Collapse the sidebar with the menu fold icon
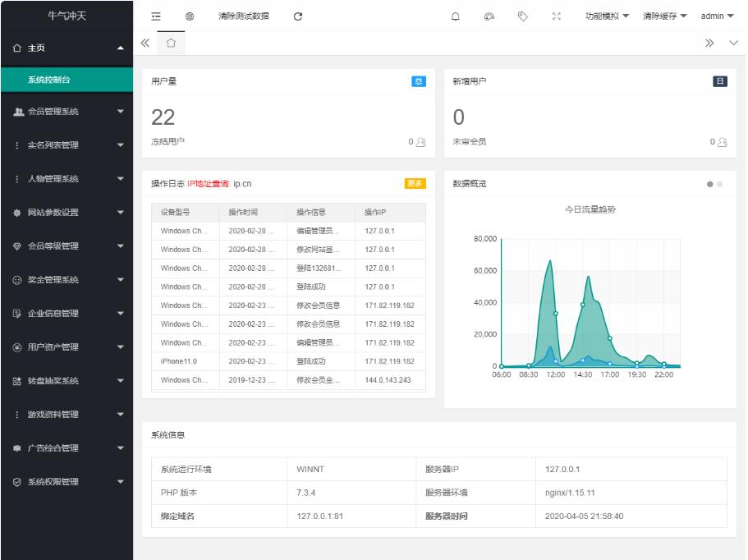Image resolution: width=748 pixels, height=560 pixels. (156, 16)
